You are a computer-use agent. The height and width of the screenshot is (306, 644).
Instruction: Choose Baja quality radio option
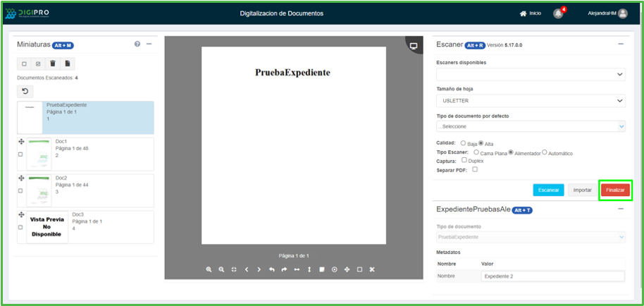tap(463, 143)
